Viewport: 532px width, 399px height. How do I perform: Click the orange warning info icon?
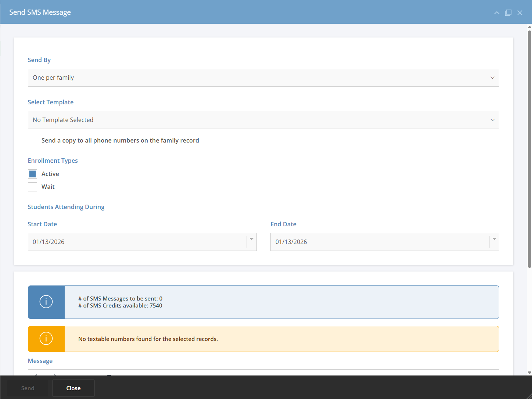click(x=46, y=339)
